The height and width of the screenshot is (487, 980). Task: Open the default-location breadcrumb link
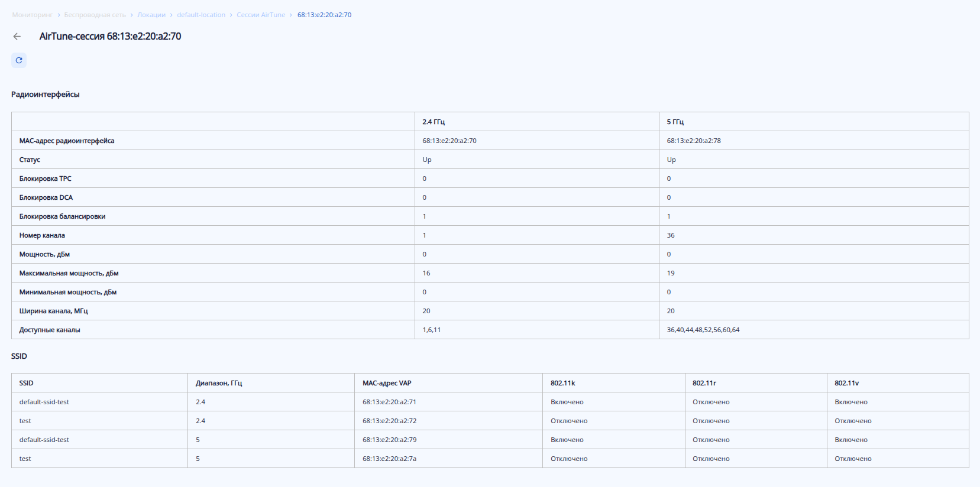[201, 15]
